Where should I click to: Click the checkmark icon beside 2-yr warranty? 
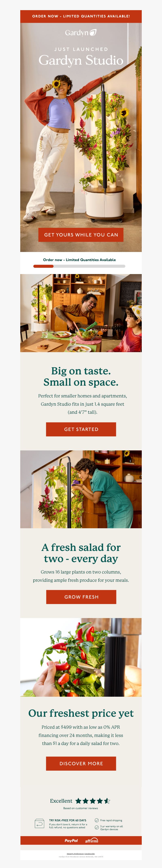tap(97, 827)
